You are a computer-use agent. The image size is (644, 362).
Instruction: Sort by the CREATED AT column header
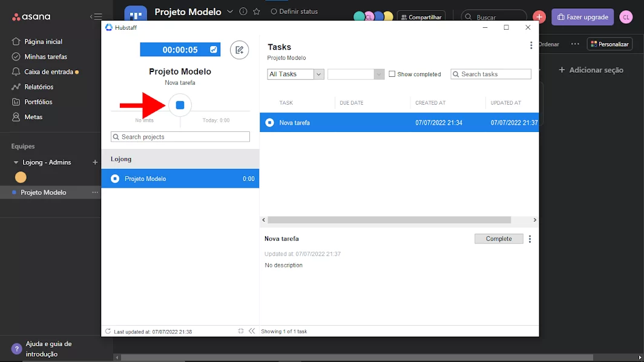(x=430, y=103)
